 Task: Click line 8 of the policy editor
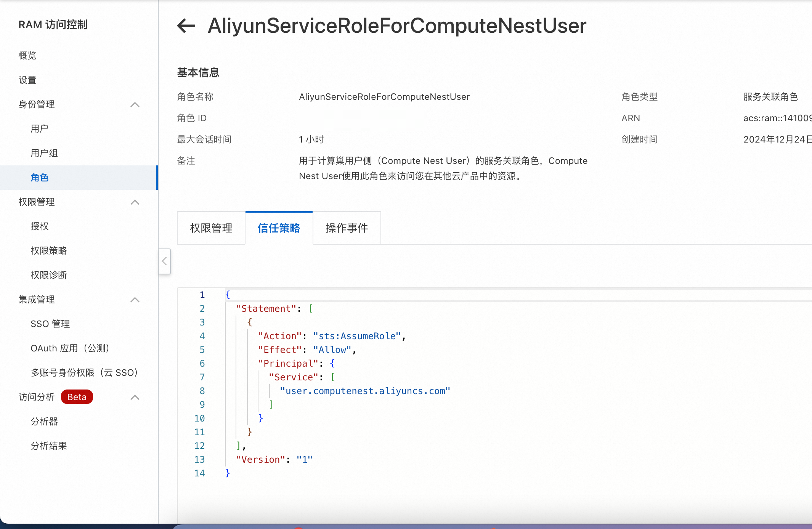pos(365,391)
